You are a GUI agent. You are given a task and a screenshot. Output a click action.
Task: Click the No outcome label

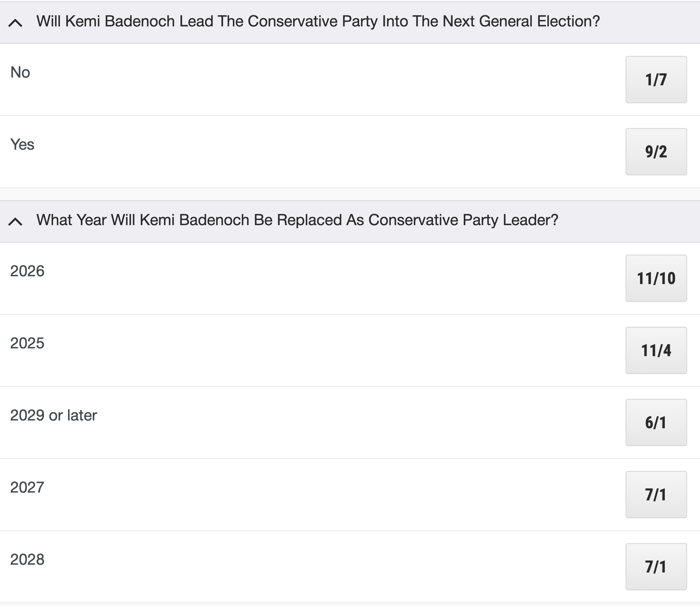[20, 72]
